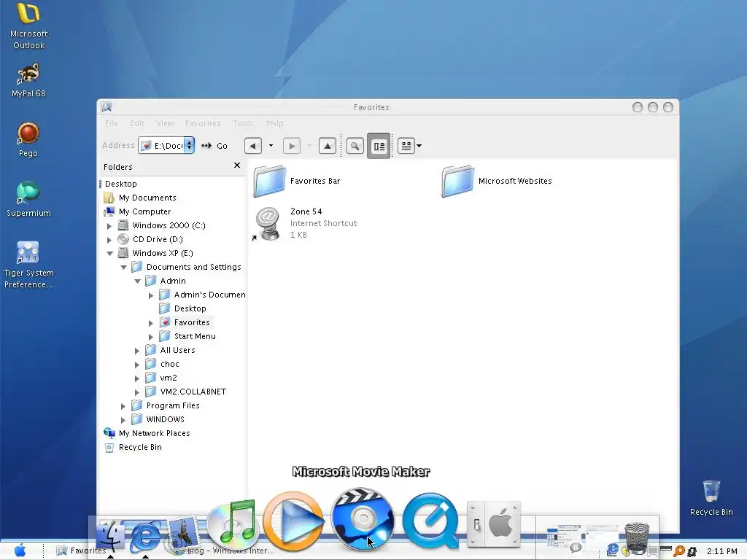The width and height of the screenshot is (747, 560).
Task: Click the tray orange magnifier icon
Action: 679,551
